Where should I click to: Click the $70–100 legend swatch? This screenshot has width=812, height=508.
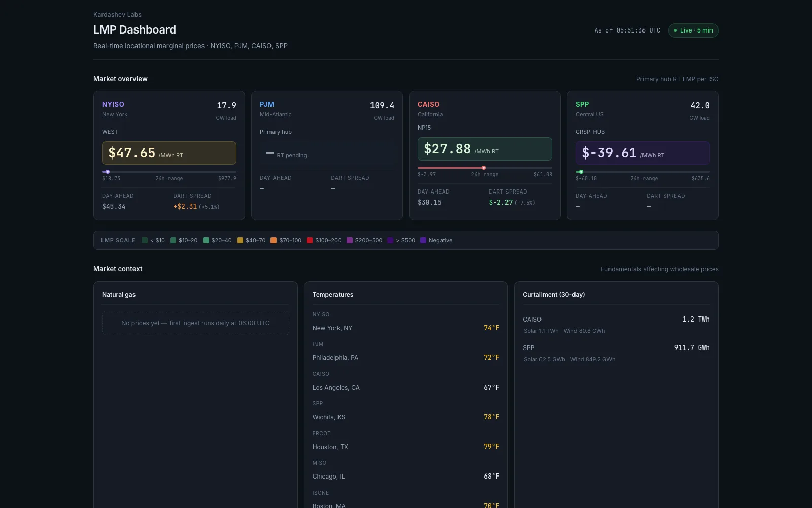(274, 240)
